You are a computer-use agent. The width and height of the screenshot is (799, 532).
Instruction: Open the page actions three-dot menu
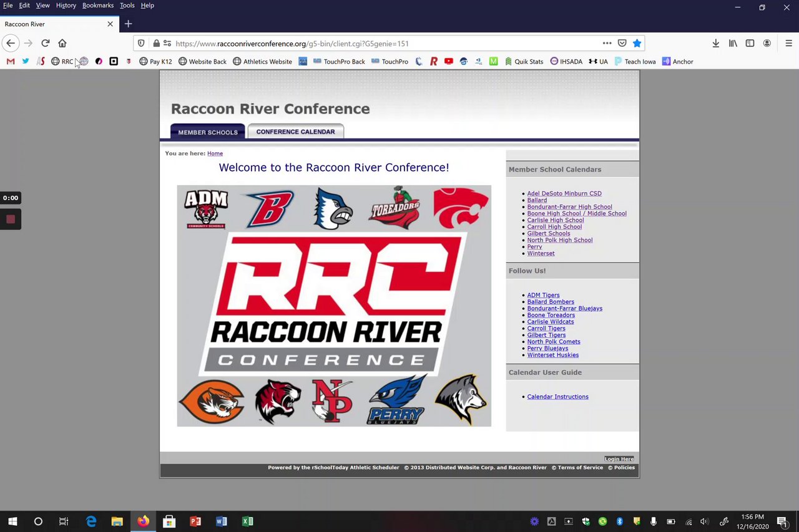[x=607, y=43]
